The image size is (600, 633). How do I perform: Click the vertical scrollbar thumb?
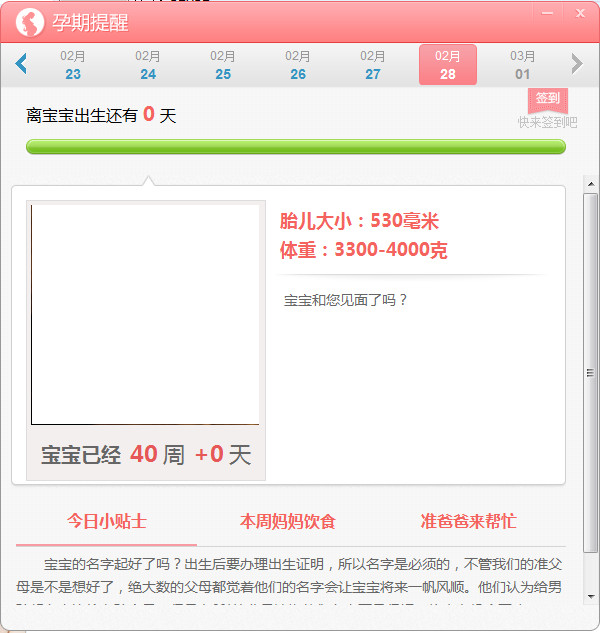pyautogui.click(x=591, y=373)
